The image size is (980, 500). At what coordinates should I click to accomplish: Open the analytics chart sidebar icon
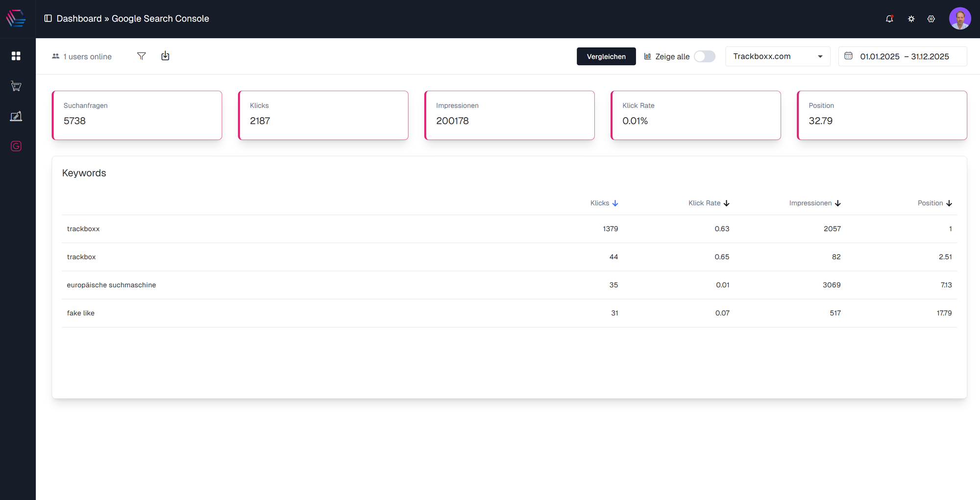click(16, 116)
